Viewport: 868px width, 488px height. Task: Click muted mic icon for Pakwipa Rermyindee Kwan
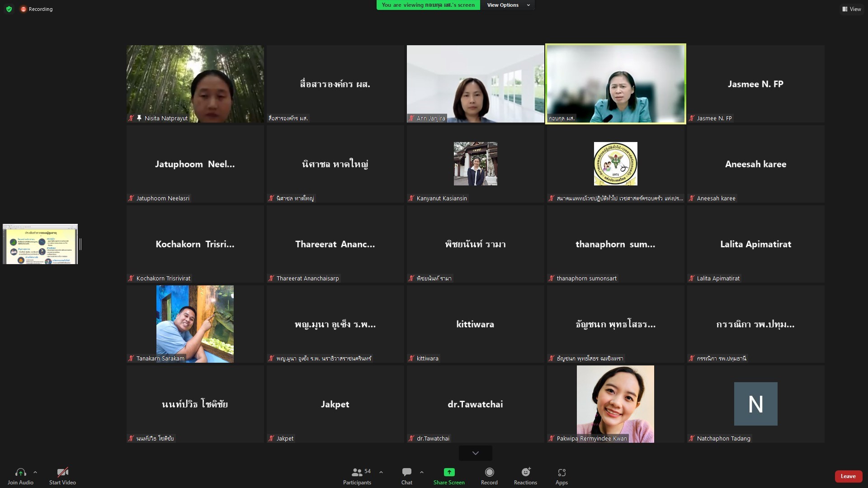552,438
